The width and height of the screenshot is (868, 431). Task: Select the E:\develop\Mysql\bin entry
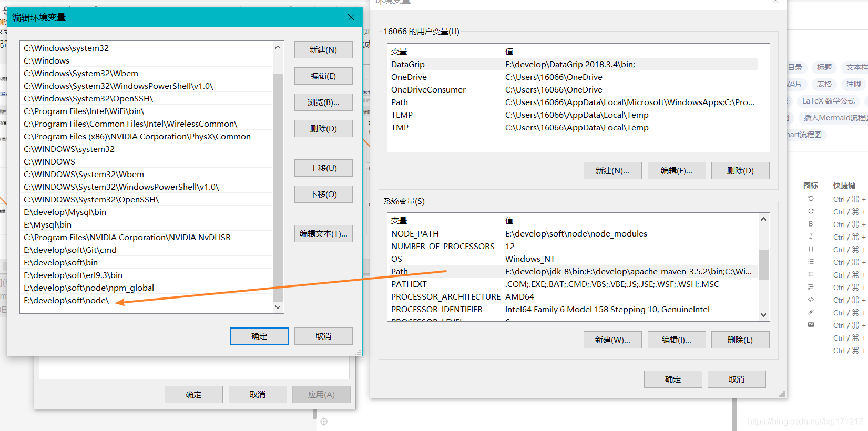147,212
